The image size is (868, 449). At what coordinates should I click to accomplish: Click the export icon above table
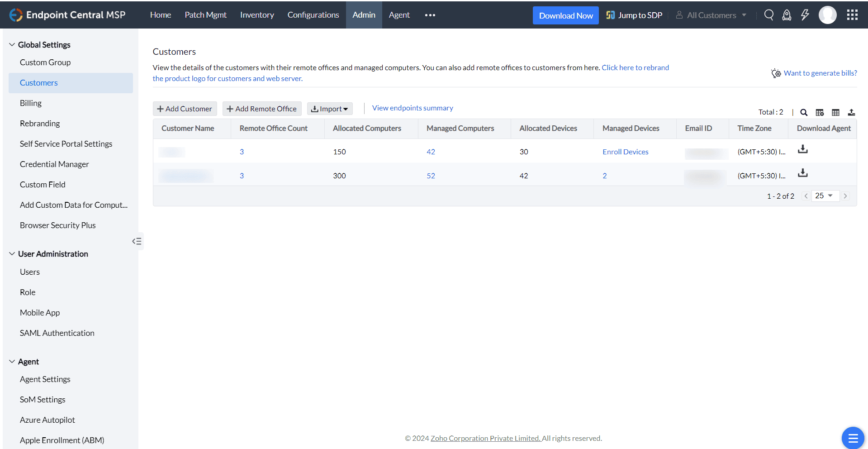click(x=851, y=112)
